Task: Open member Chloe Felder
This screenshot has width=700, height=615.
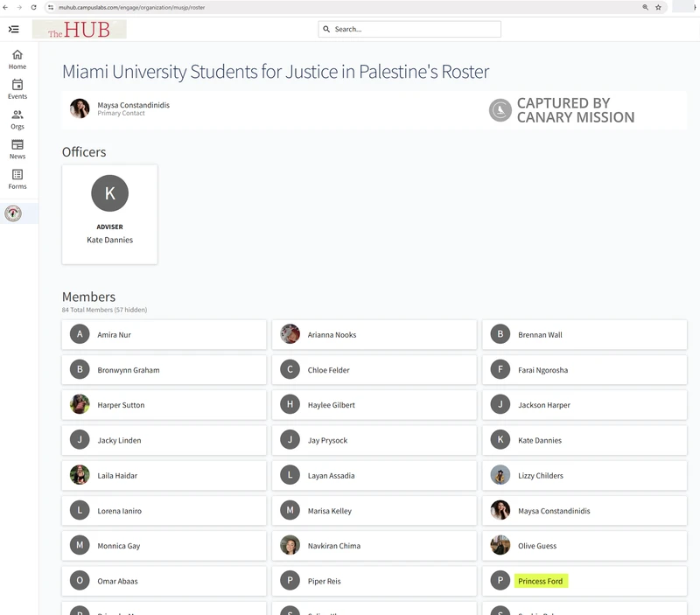Action: [x=374, y=370]
